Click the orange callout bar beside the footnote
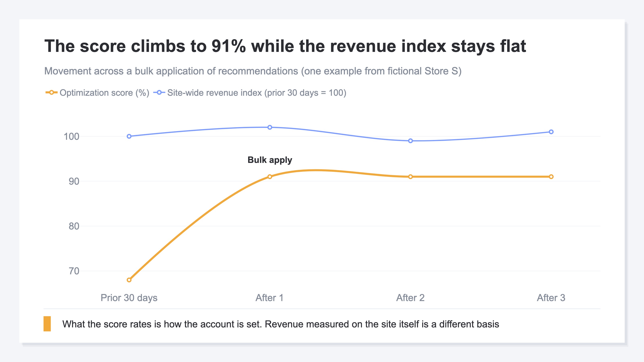Screen dimensions: 644x362 click(x=47, y=324)
